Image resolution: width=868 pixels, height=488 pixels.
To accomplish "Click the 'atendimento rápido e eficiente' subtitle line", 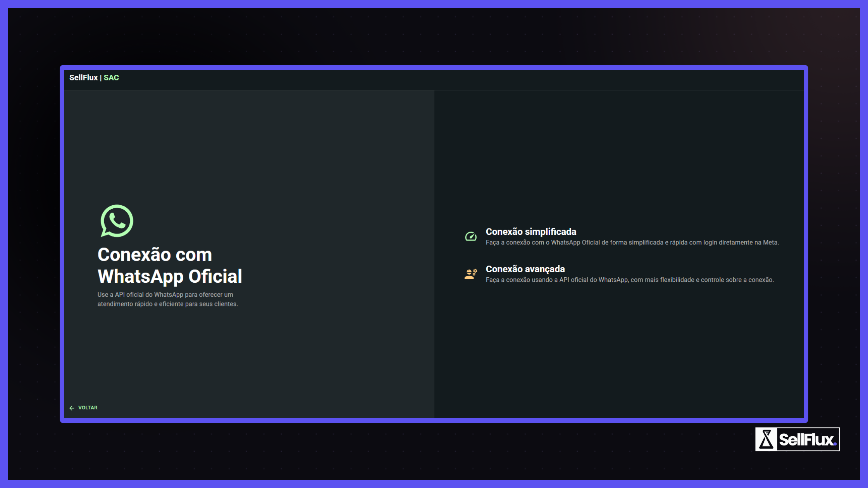I will pyautogui.click(x=167, y=304).
